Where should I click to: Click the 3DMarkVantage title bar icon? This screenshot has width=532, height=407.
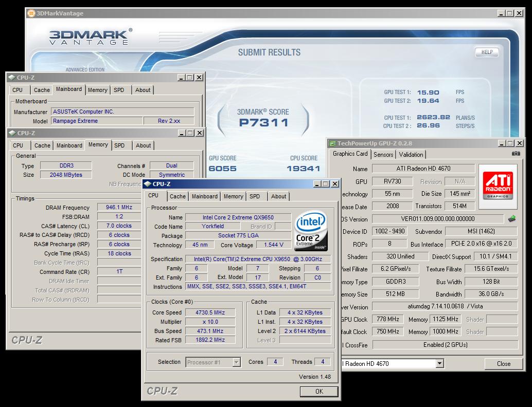pyautogui.click(x=31, y=13)
